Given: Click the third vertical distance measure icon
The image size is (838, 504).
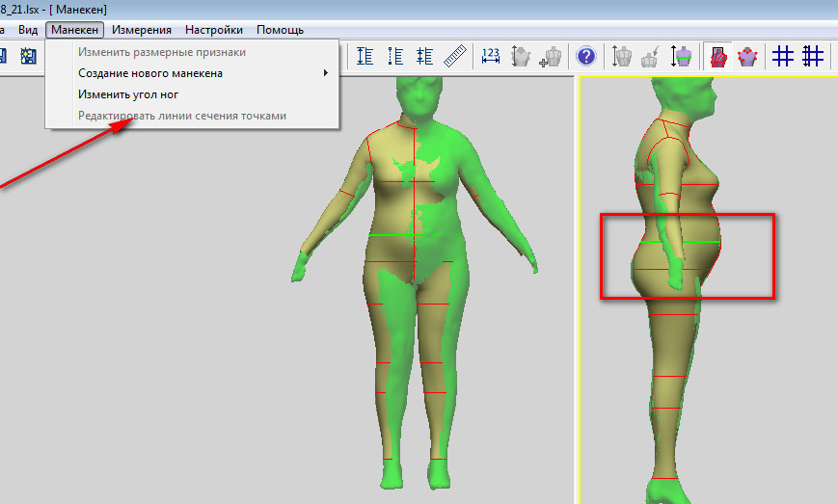Looking at the screenshot, I should 425,56.
